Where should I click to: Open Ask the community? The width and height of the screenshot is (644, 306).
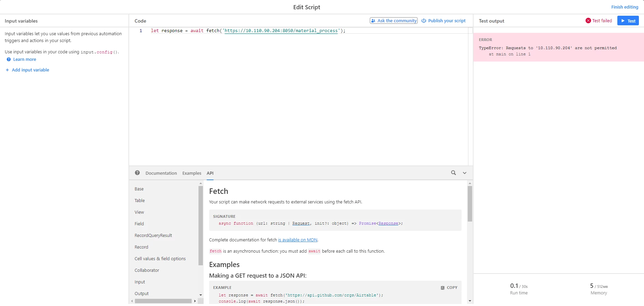394,21
